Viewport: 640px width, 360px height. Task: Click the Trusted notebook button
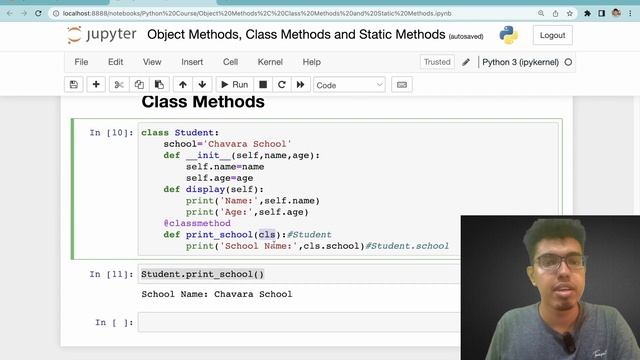(437, 62)
